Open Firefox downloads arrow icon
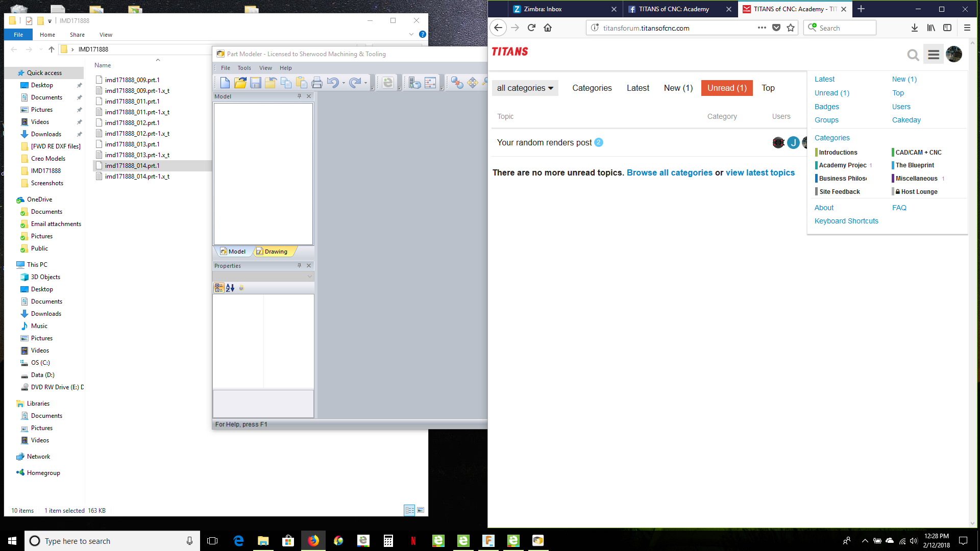The image size is (980, 551). click(x=915, y=28)
